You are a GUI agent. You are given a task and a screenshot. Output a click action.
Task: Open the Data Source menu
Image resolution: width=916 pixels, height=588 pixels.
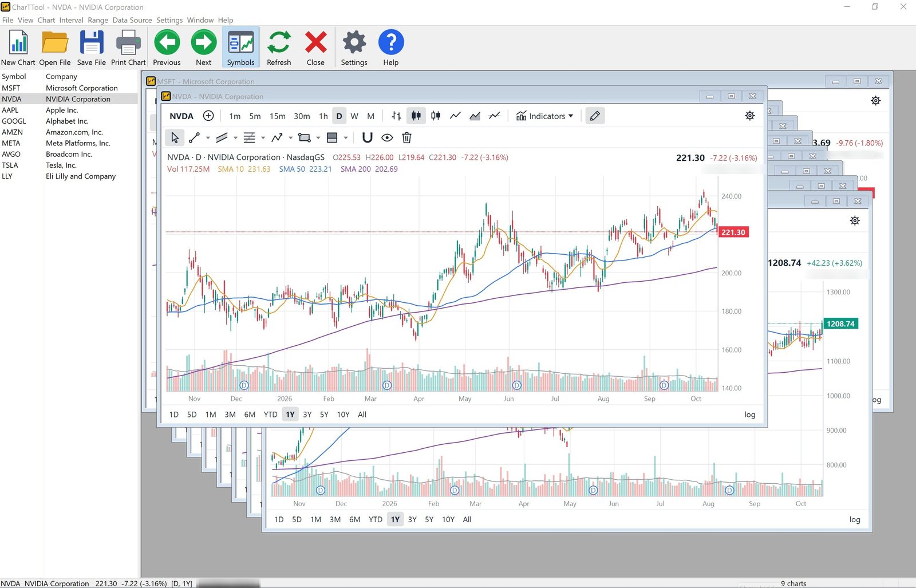(132, 20)
